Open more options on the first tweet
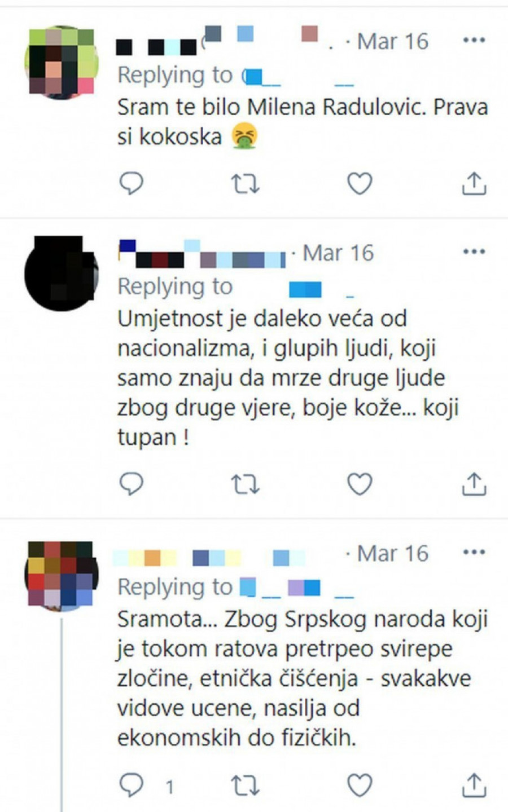 [x=474, y=40]
